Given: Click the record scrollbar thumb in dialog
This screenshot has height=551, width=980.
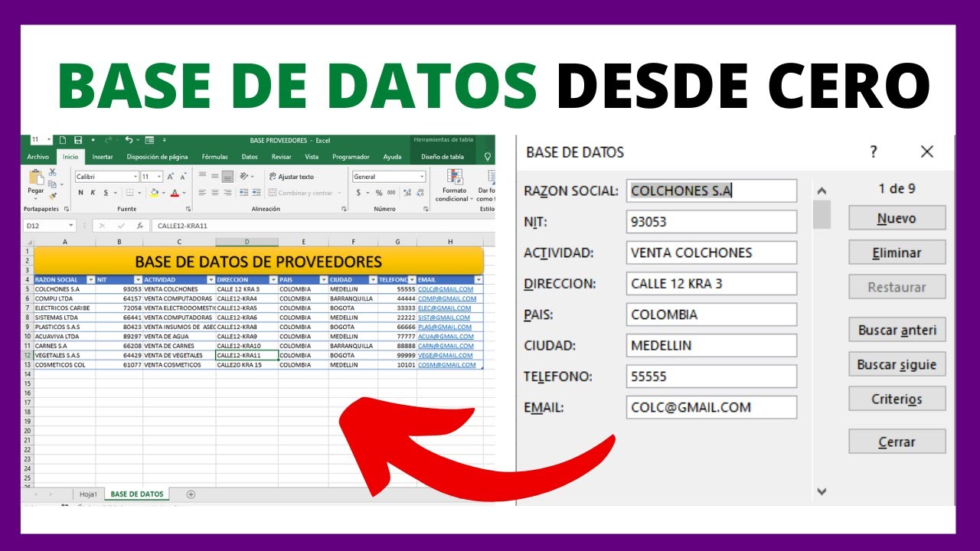Looking at the screenshot, I should point(822,214).
